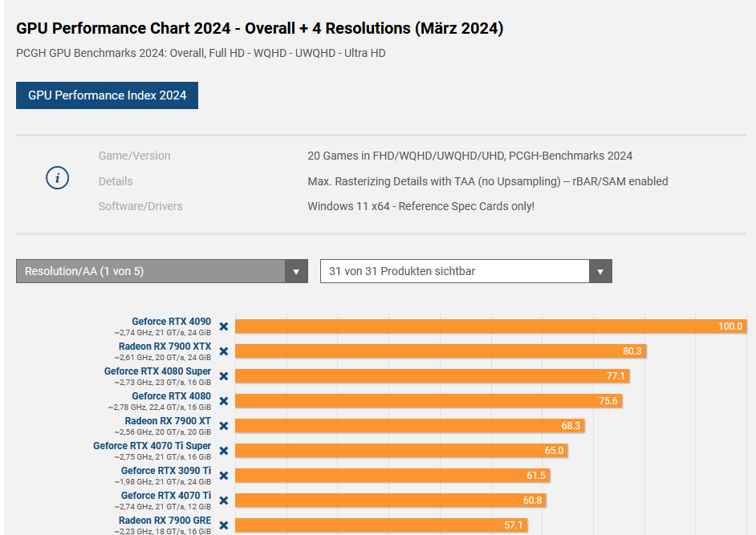Open Radeon RX 7900 XTX link
Viewport: 756px width, 535px height.
point(165,347)
